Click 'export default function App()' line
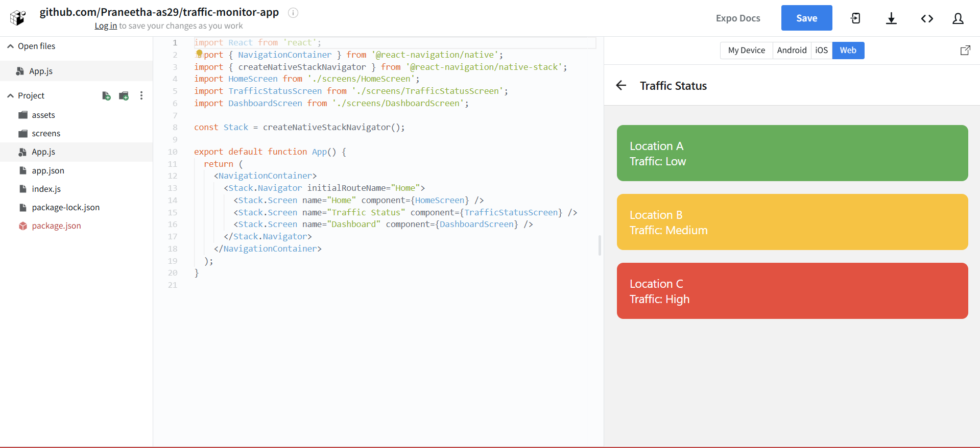This screenshot has height=448, width=980. [x=270, y=152]
